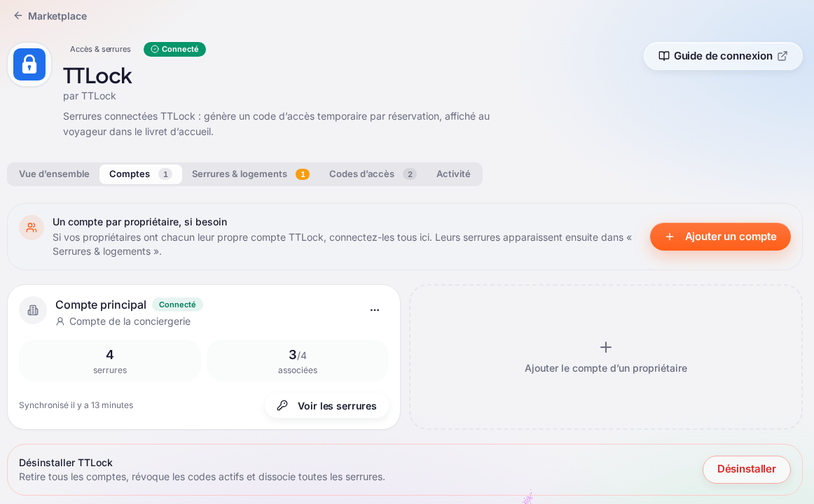Switch to the Vue d'ensemble tab
This screenshot has width=814, height=504.
pyautogui.click(x=54, y=174)
